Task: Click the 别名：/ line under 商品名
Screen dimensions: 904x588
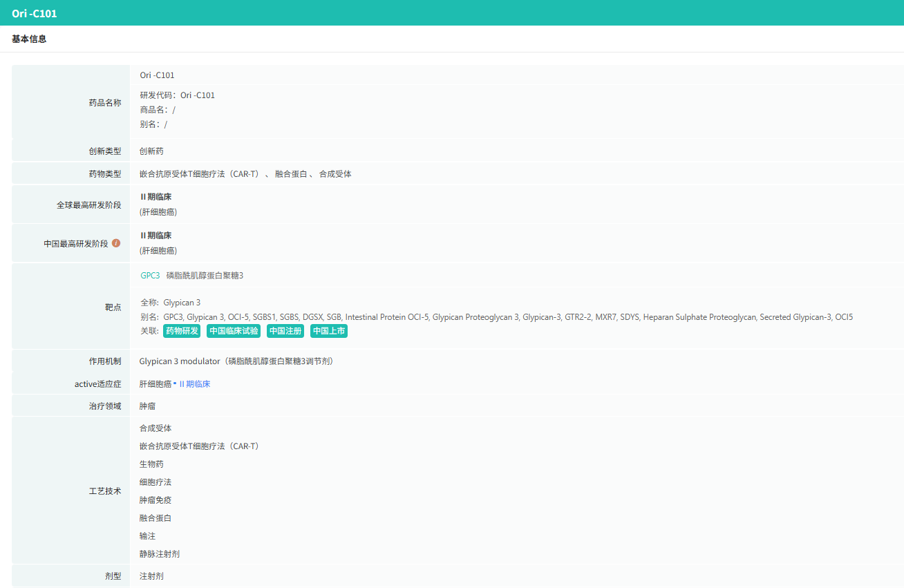Action: [153, 124]
